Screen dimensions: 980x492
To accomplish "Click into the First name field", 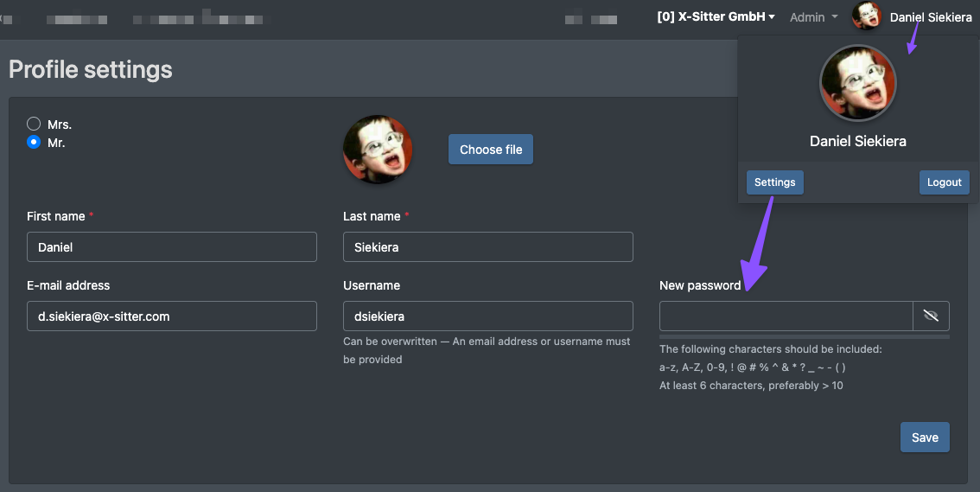I will pyautogui.click(x=172, y=247).
